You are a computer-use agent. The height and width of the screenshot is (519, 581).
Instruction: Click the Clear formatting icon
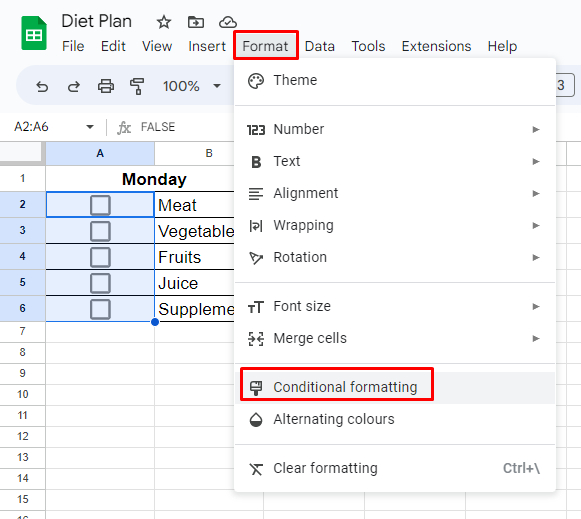tap(256, 469)
